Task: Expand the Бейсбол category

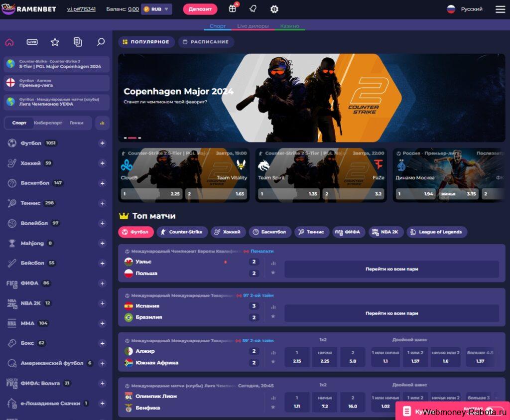Action: point(102,263)
